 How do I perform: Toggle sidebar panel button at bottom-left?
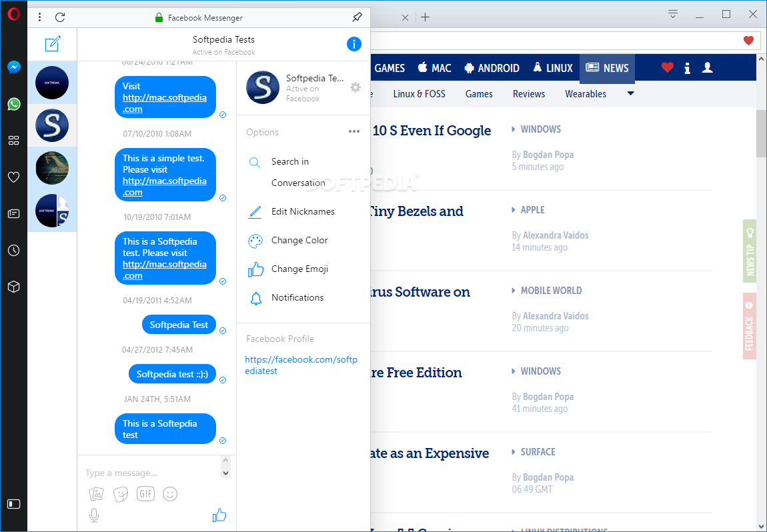[14, 503]
